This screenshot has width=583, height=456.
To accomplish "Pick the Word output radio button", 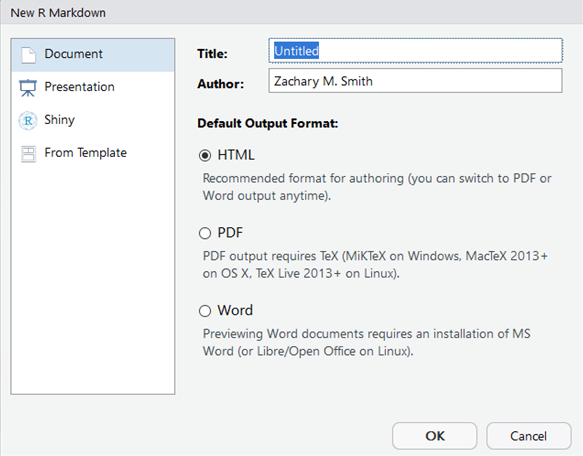I will [x=205, y=311].
